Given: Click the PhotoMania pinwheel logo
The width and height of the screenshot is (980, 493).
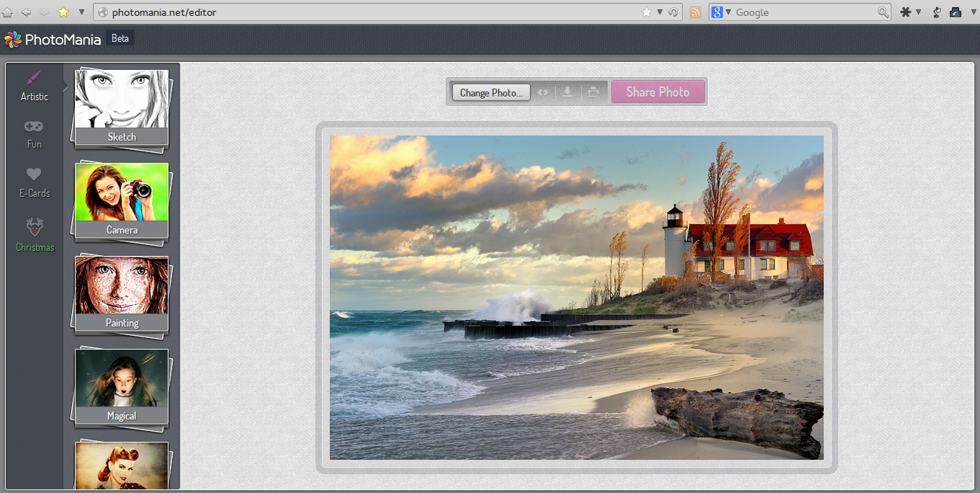Looking at the screenshot, I should (x=12, y=40).
